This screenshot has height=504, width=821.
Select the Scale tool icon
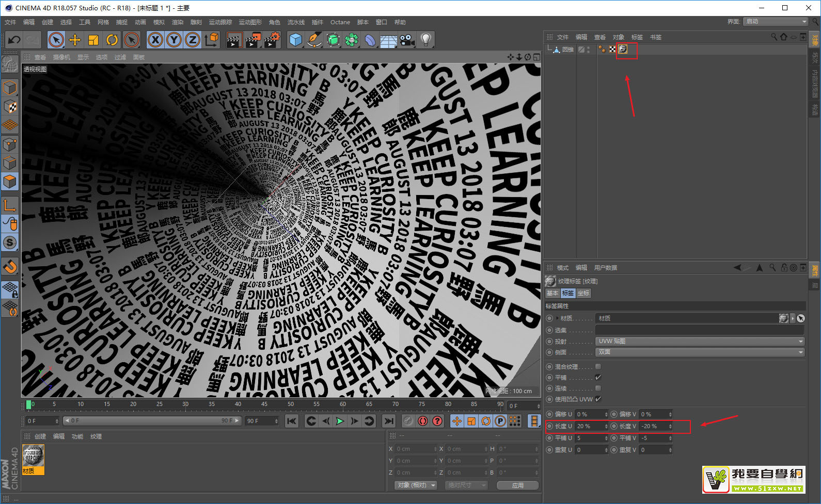[93, 40]
